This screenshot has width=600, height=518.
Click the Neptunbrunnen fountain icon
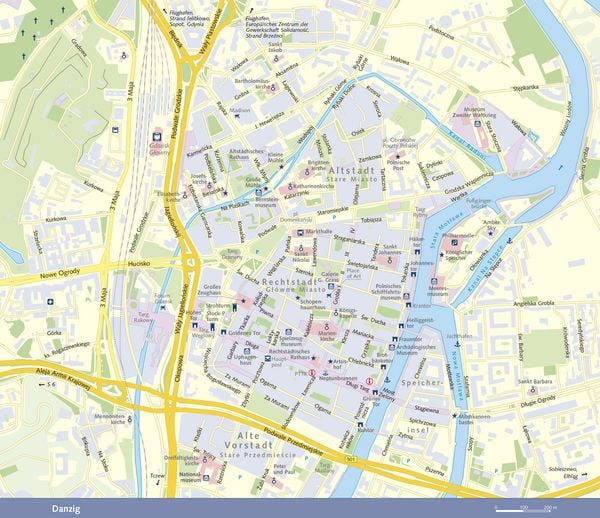pos(326,372)
